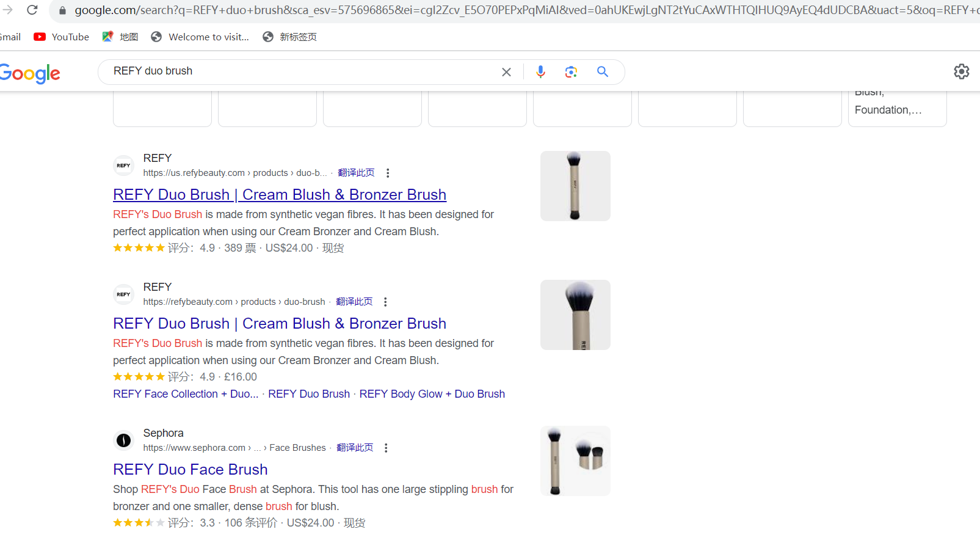The height and width of the screenshot is (551, 980).
Task: Clear the search box with X
Action: click(x=506, y=72)
